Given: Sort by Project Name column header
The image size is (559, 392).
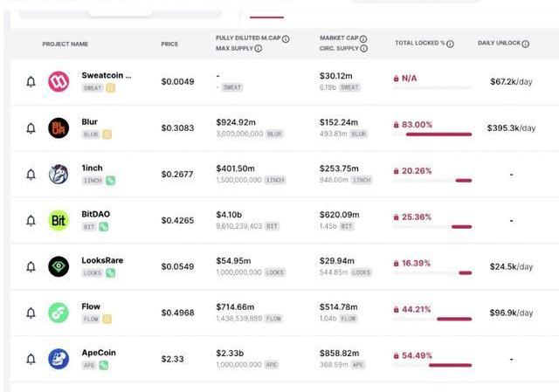Looking at the screenshot, I should pyautogui.click(x=65, y=44).
